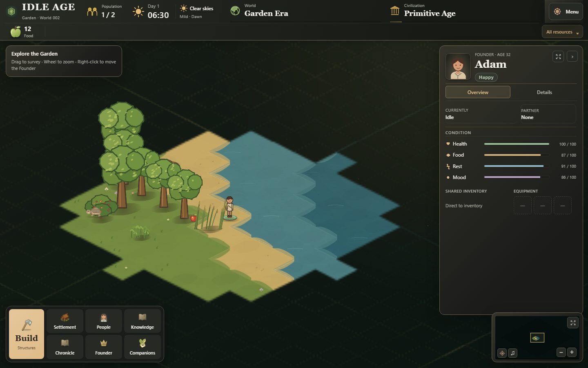Open the game Menu
588x368 pixels.
pos(566,12)
